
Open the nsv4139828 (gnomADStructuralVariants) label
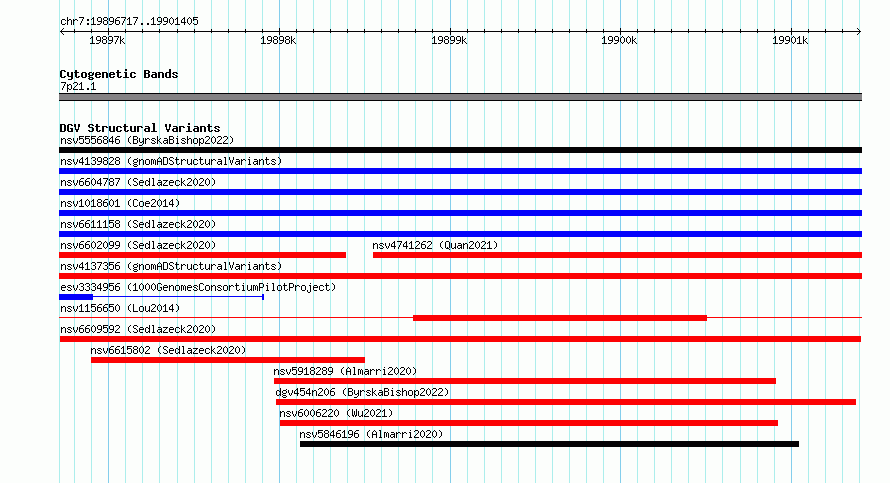pos(171,161)
